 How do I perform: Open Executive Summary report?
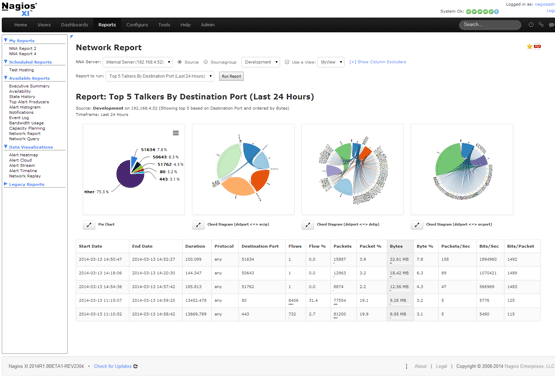(x=29, y=86)
